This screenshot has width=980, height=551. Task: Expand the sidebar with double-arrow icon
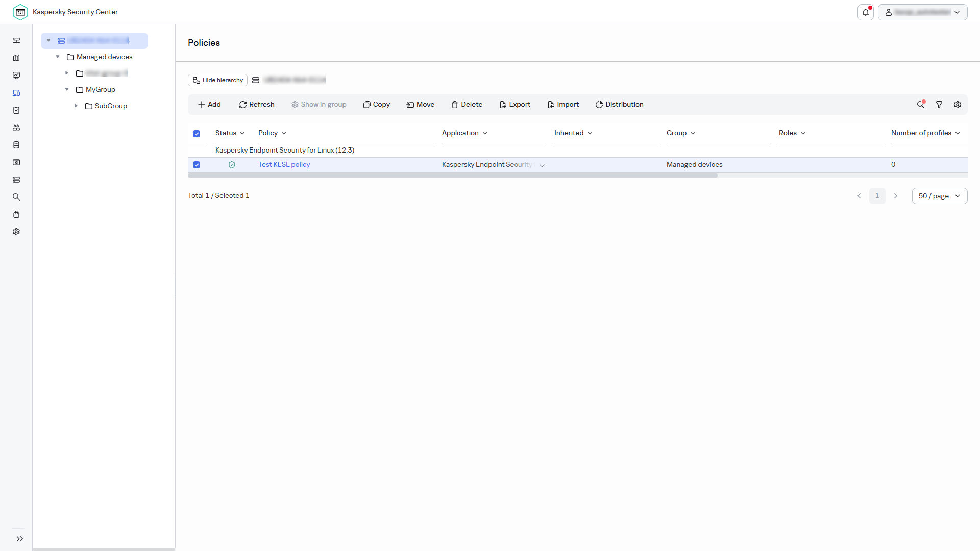(20, 539)
